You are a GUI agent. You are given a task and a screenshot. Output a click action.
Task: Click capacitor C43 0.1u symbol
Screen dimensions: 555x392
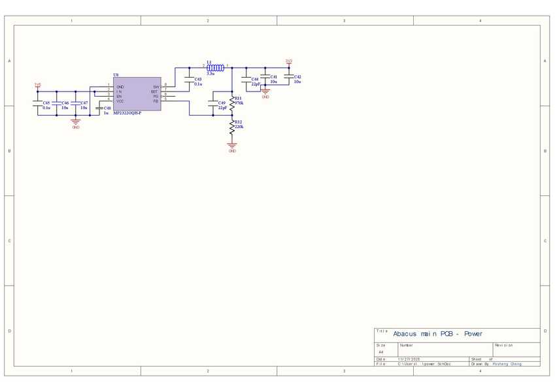click(x=189, y=80)
